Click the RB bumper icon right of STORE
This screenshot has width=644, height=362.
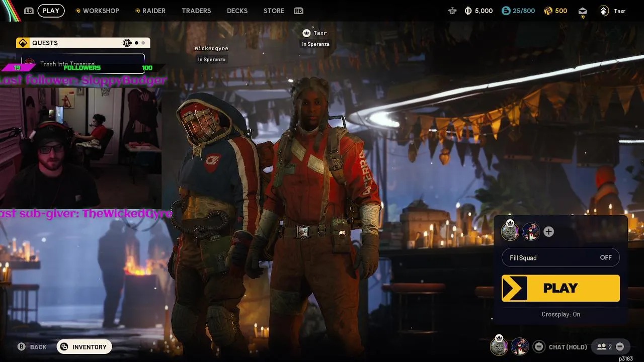coord(298,11)
